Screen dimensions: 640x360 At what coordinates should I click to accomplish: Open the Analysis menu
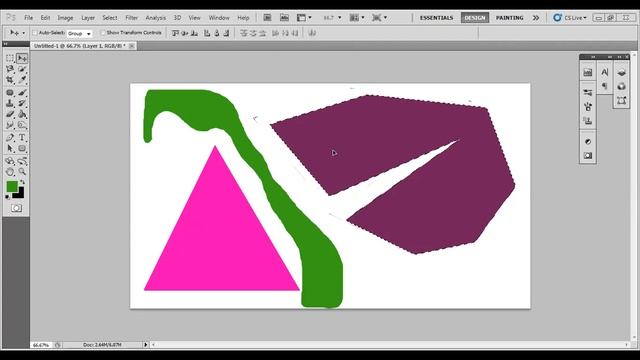[x=156, y=18]
